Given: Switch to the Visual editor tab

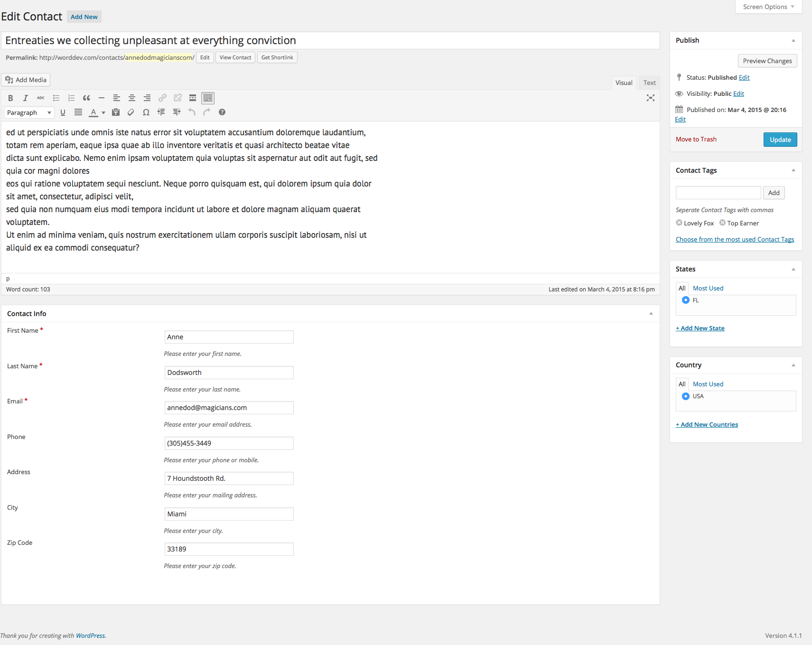Looking at the screenshot, I should coord(624,83).
